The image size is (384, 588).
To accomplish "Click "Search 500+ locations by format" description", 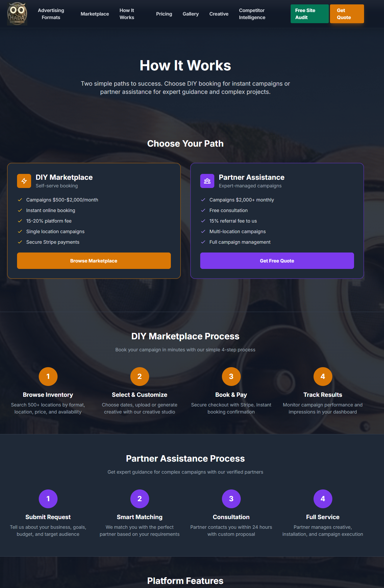I will [x=48, y=409].
